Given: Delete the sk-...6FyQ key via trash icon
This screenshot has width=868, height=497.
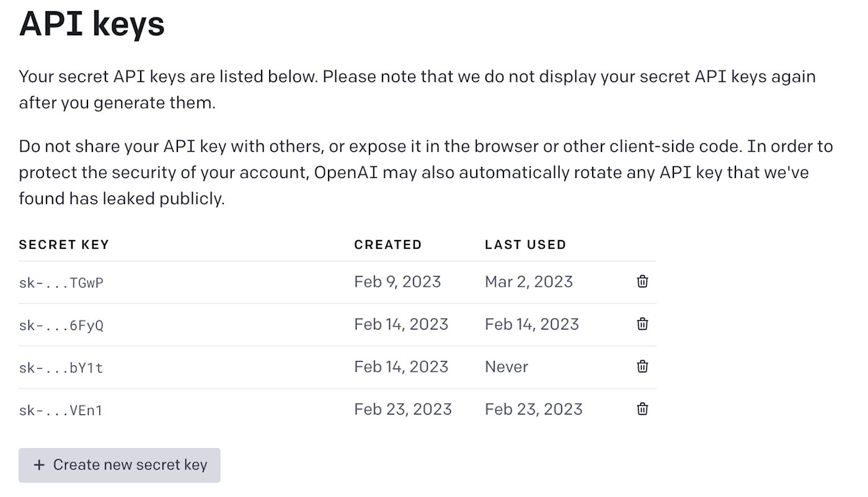Looking at the screenshot, I should 642,324.
